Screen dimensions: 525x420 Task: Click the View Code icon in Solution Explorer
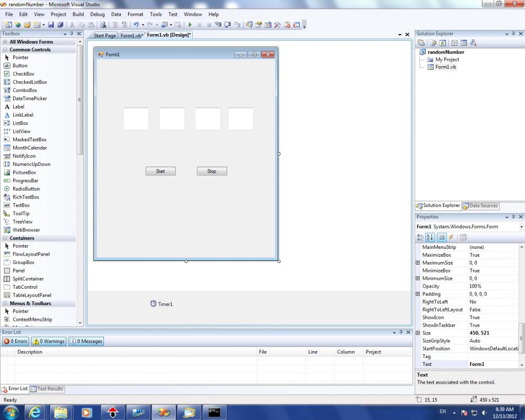click(x=454, y=43)
